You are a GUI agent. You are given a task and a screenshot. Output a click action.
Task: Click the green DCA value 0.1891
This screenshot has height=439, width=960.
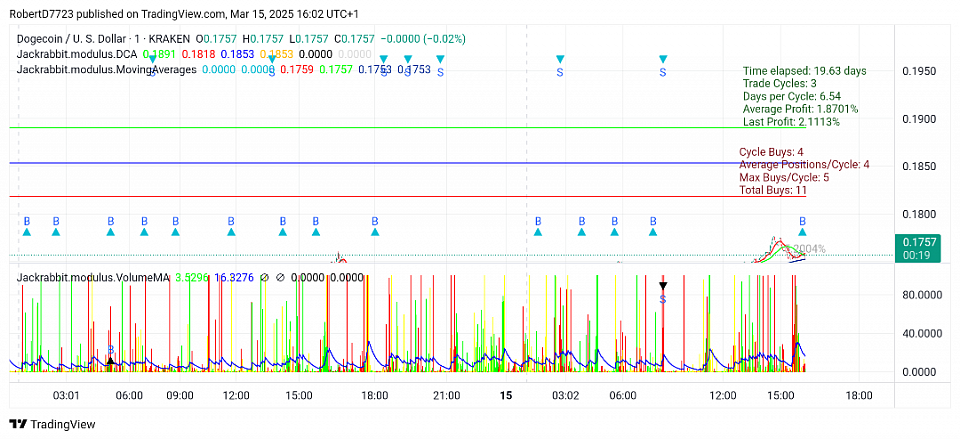click(157, 54)
